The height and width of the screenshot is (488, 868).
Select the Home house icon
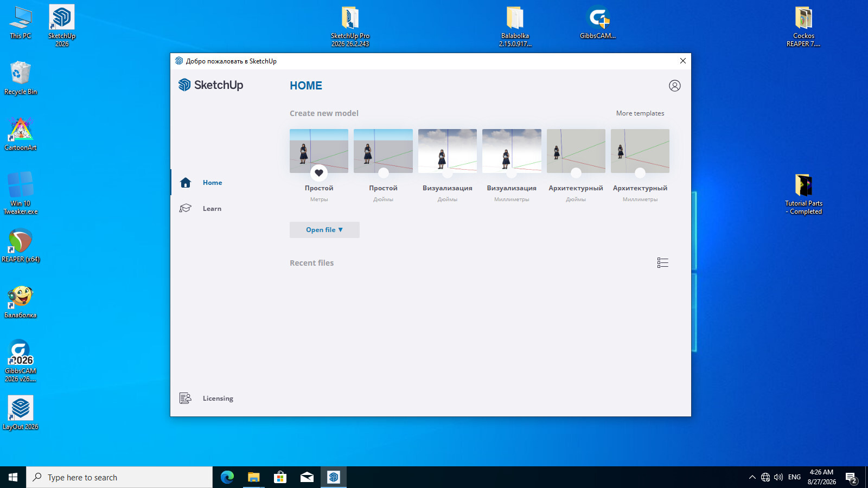(x=186, y=183)
